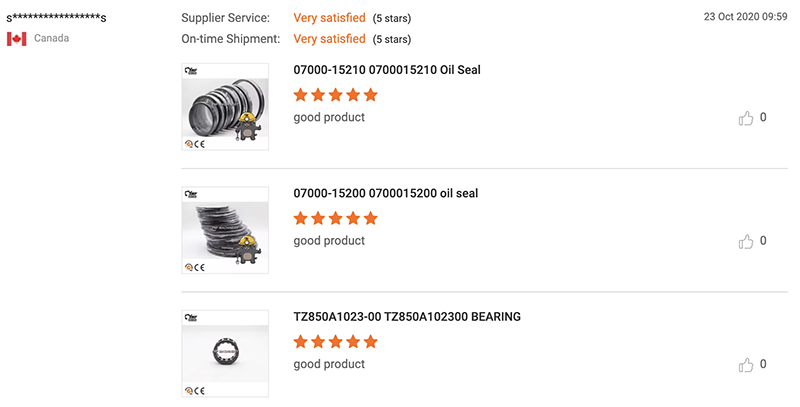Click the five-star rating of 07000-15200 oil seal
Screen dimensions: 800x407
pos(336,218)
